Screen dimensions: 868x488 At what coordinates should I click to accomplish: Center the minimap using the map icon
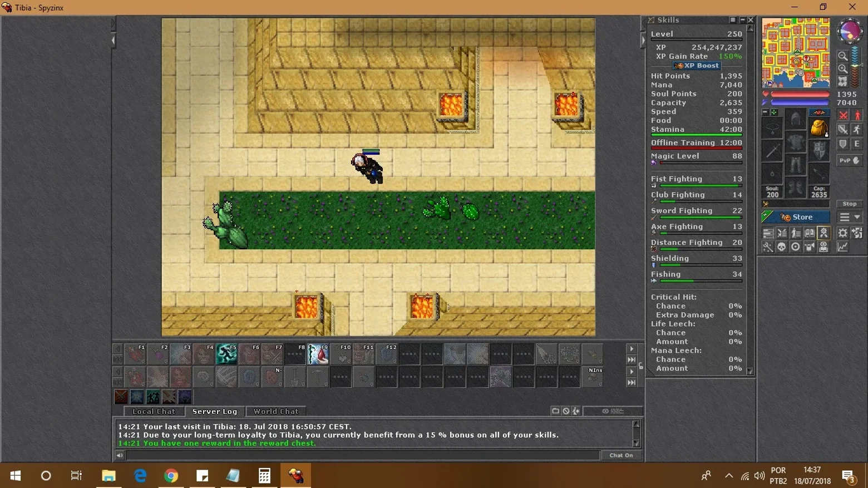843,81
